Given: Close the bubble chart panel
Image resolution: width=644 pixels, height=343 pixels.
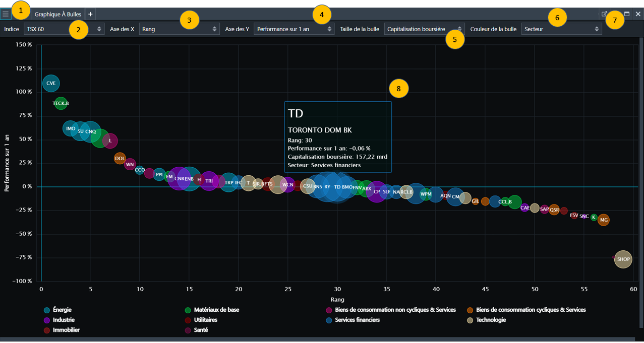Looking at the screenshot, I should point(638,14).
